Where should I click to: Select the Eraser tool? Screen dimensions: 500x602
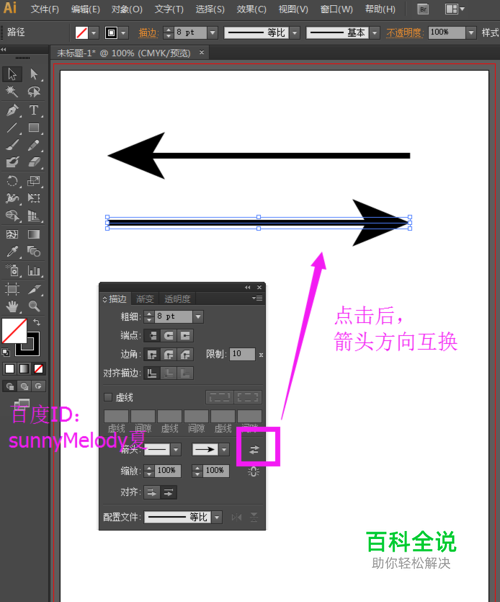click(34, 162)
